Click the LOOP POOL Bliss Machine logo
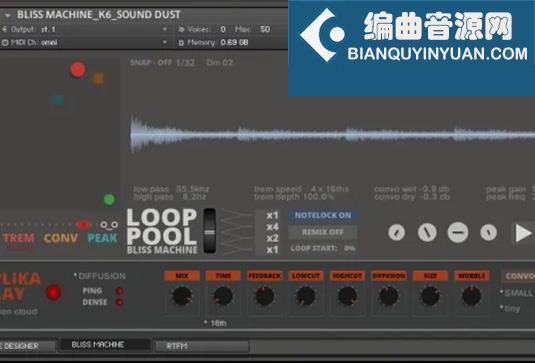The width and height of the screenshot is (535, 363). click(162, 231)
